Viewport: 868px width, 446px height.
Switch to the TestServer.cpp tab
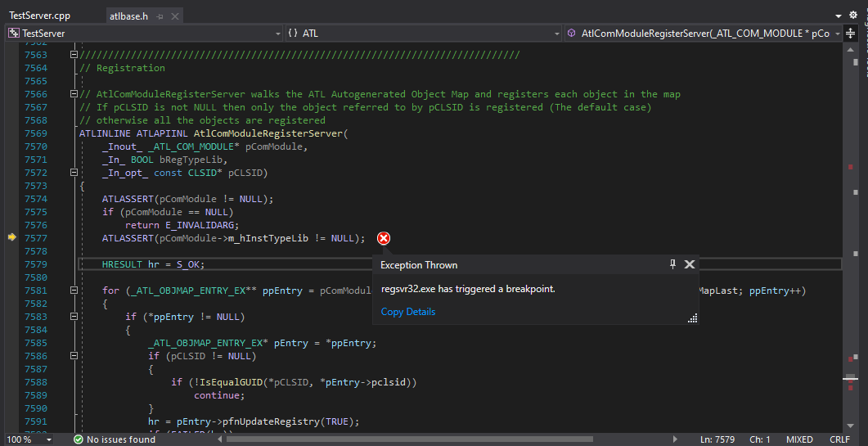point(40,16)
